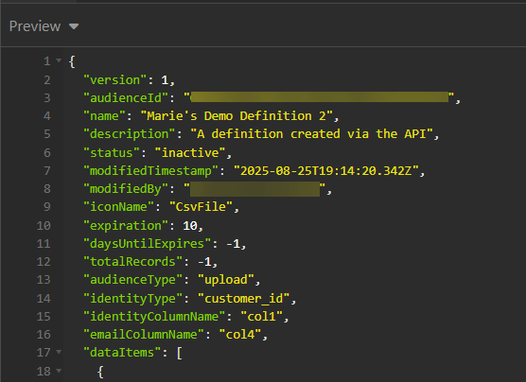Image resolution: width=526 pixels, height=382 pixels.
Task: Click the "identityColumnName" key
Action: coord(154,317)
